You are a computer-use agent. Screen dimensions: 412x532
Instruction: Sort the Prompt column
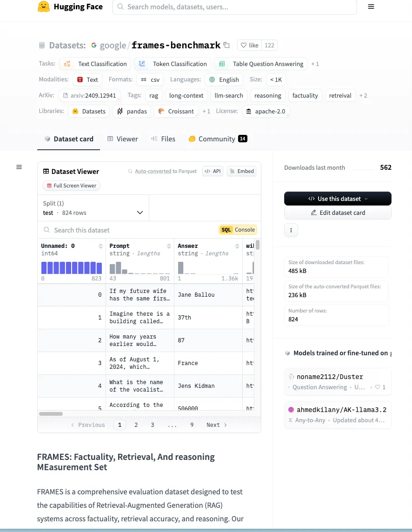pyautogui.click(x=169, y=246)
